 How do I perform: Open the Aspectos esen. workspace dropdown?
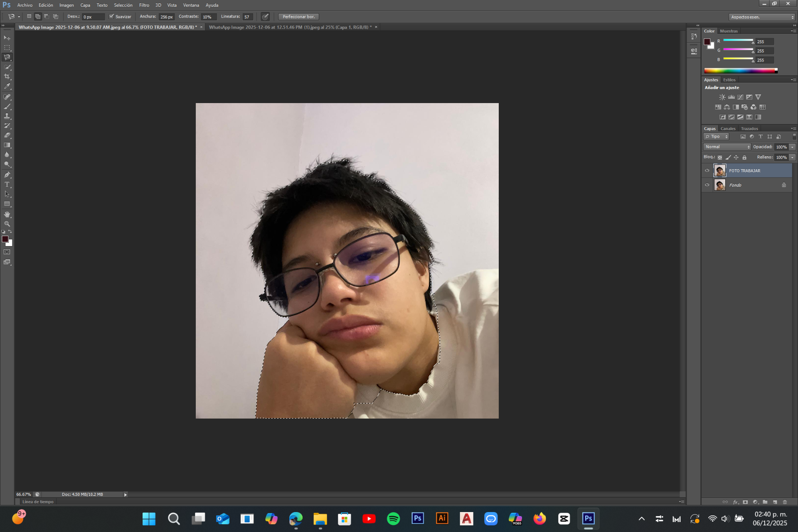click(762, 17)
